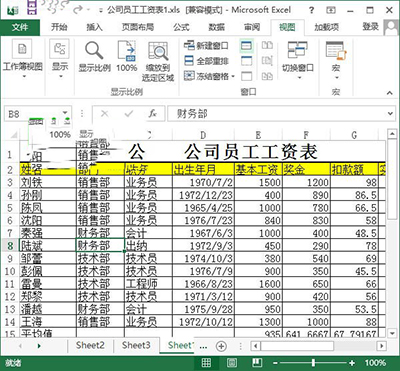Click Zoom to Selection (缩放到选定区域)

point(158,62)
